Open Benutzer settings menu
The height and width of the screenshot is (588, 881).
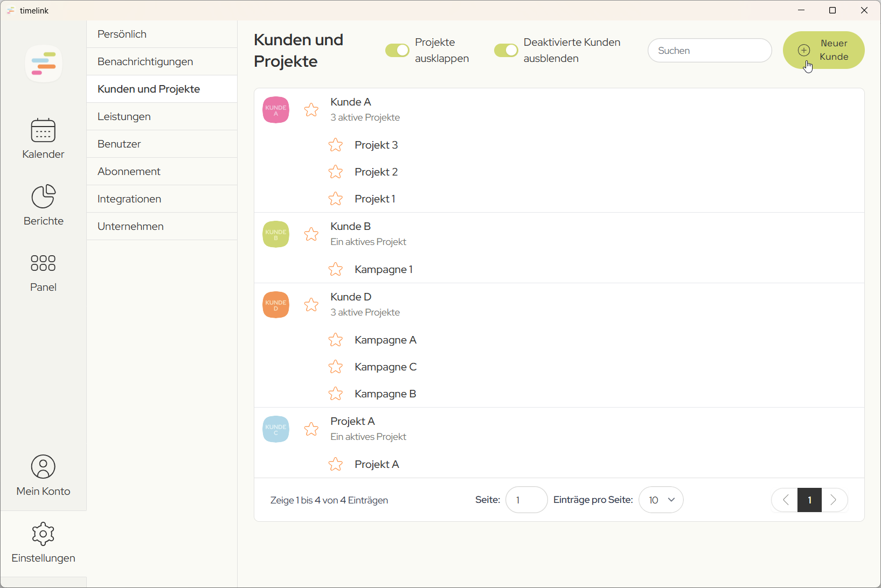pos(162,144)
